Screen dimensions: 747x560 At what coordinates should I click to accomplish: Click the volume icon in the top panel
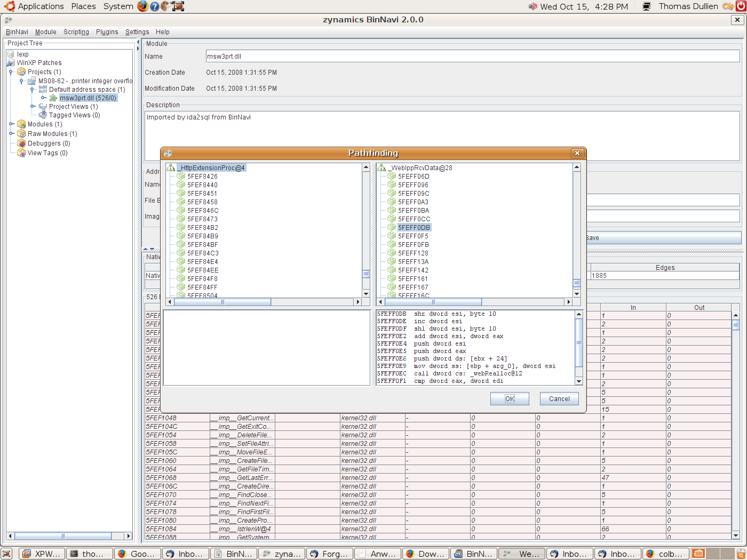point(533,6)
